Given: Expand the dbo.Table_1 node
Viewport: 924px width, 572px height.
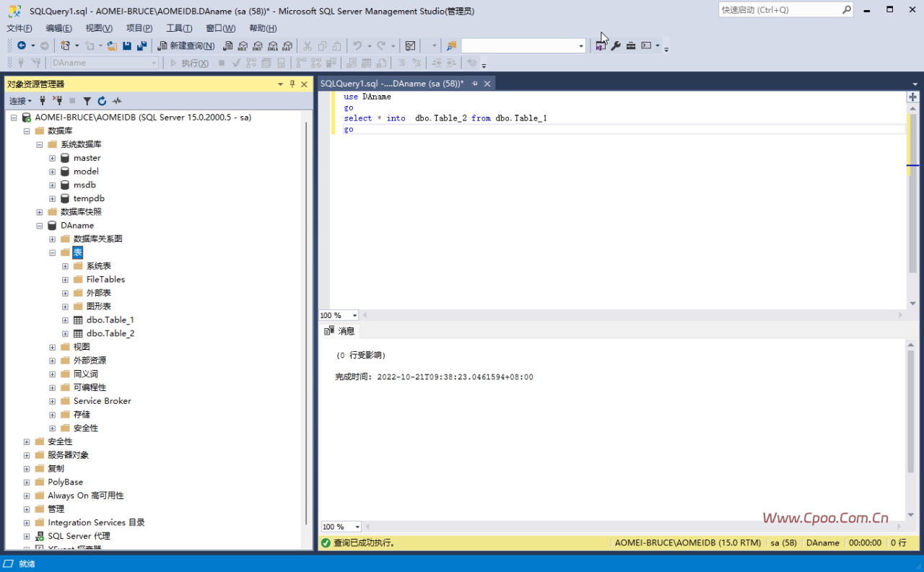Looking at the screenshot, I should click(x=66, y=320).
